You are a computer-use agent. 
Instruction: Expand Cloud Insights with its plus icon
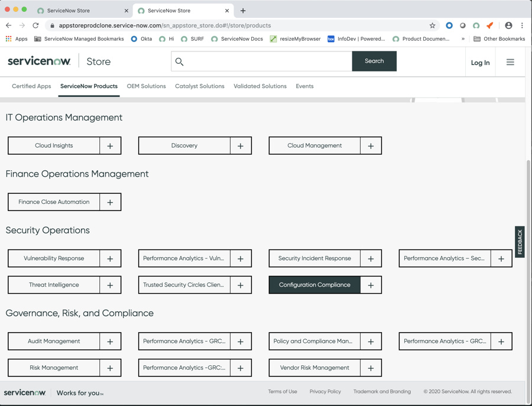point(111,146)
